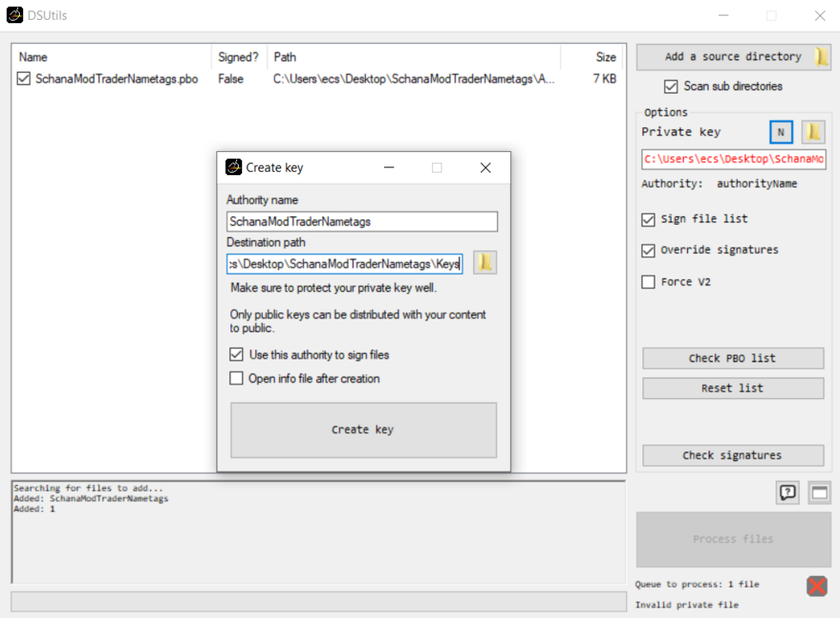Click the file path cell starting C:\Users\ecs
Screen dimensions: 840x618
(x=414, y=79)
